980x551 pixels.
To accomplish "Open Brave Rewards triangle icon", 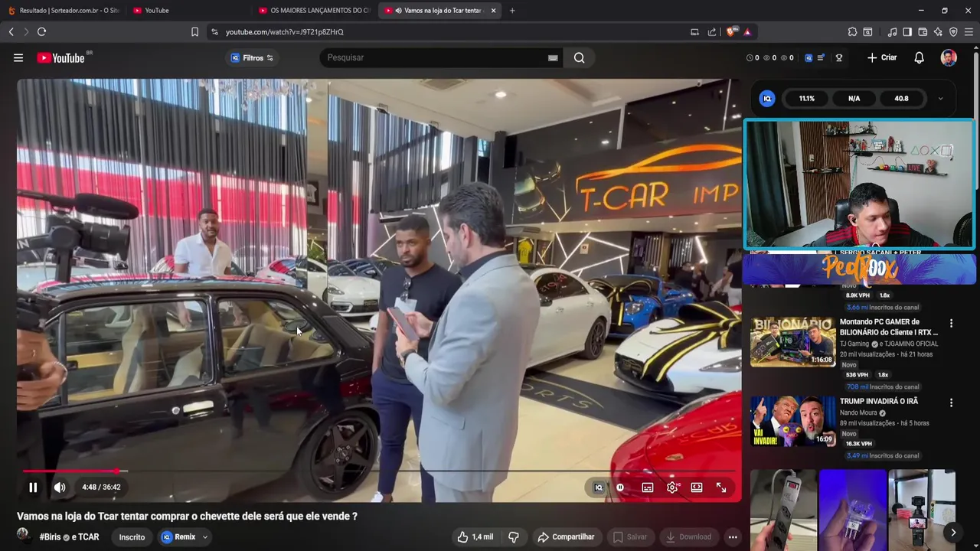I will pos(747,31).
